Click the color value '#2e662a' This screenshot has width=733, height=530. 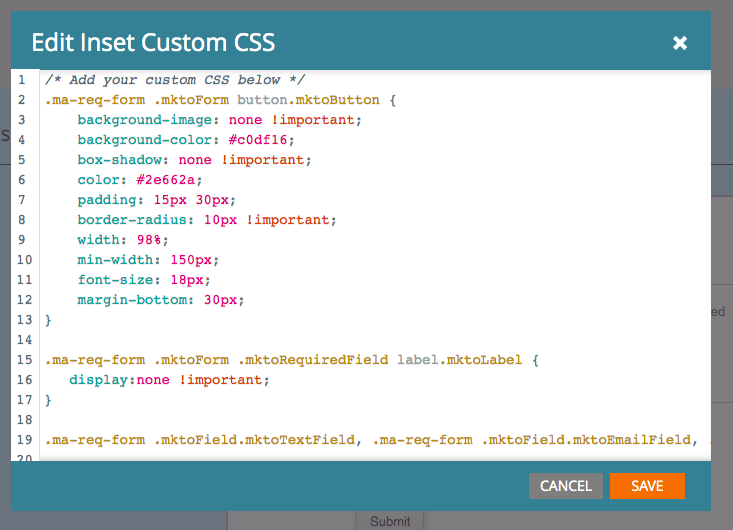[165, 180]
